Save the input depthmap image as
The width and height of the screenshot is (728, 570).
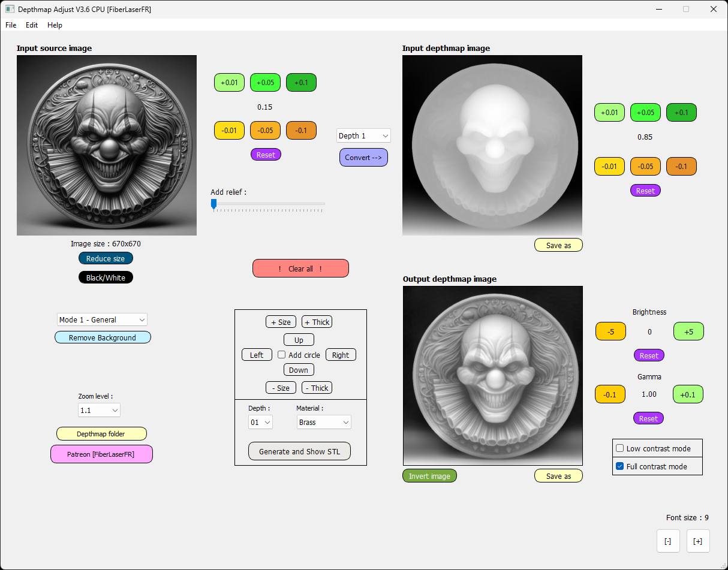[x=558, y=245]
